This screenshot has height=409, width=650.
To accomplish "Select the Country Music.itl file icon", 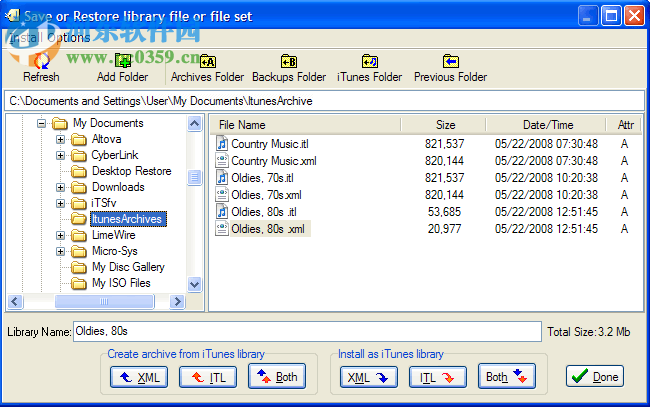I will tap(222, 143).
